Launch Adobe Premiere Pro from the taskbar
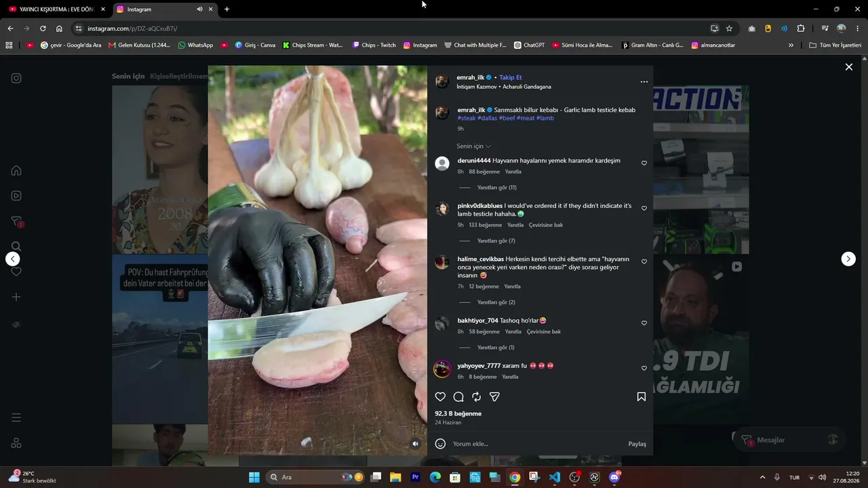 [416, 477]
